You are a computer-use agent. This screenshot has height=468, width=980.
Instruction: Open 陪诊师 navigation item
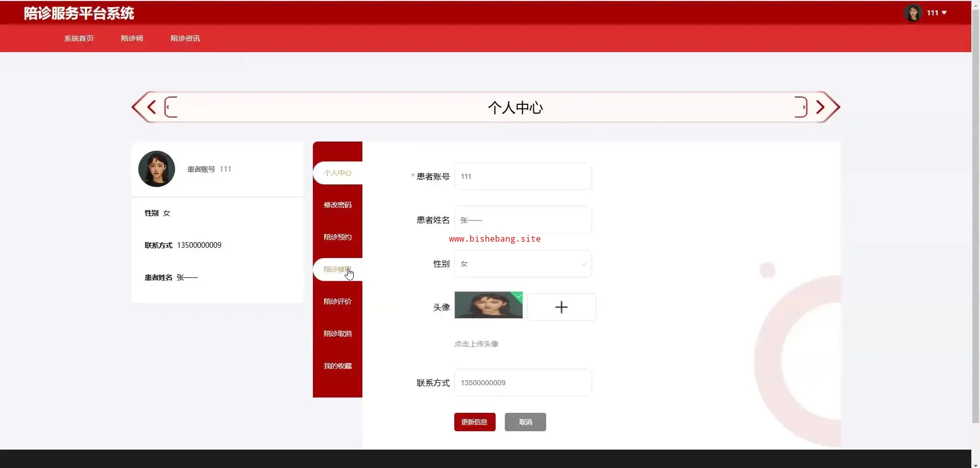[x=132, y=38]
